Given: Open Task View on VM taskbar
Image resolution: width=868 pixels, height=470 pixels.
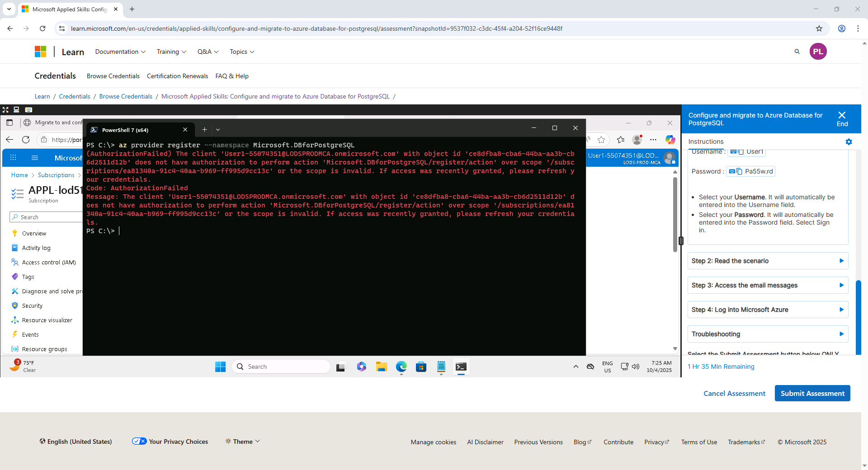Looking at the screenshot, I should 340,367.
